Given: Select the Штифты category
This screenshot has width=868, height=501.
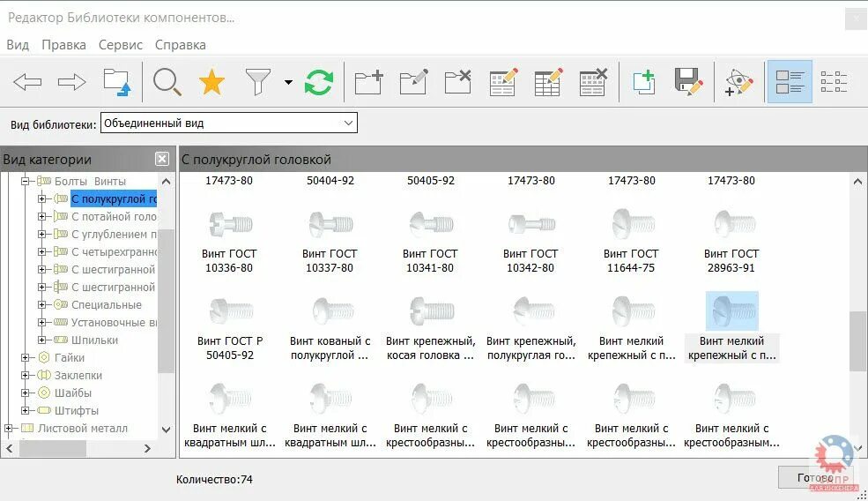Looking at the screenshot, I should [x=77, y=411].
